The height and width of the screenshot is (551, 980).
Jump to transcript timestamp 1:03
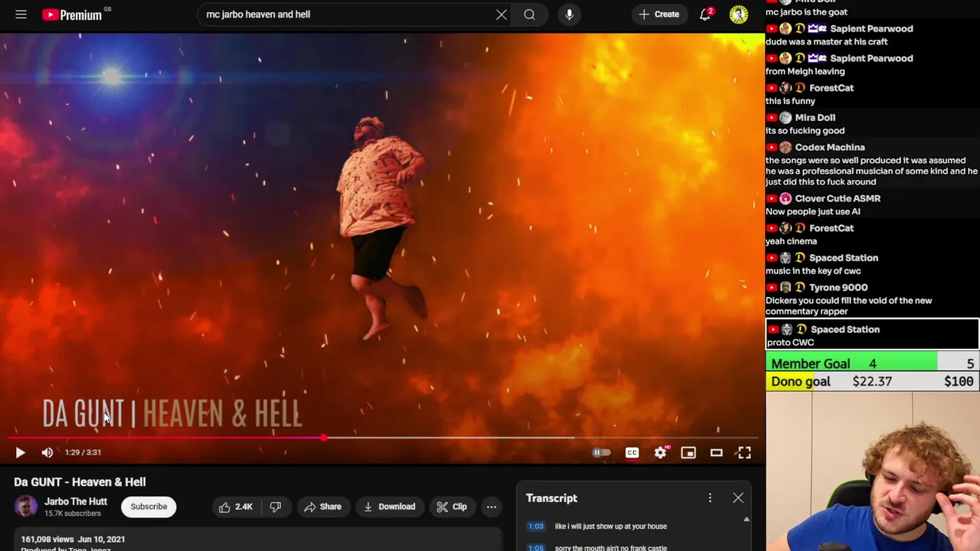[536, 527]
